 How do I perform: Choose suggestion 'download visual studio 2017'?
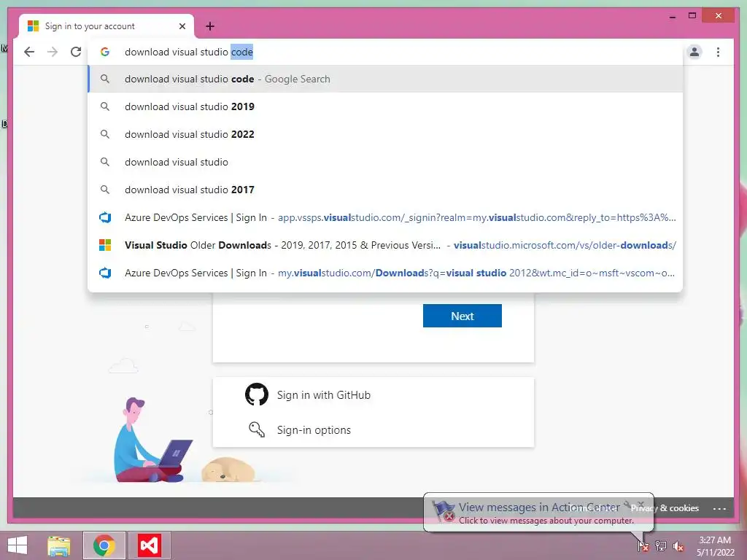pyautogui.click(x=385, y=190)
